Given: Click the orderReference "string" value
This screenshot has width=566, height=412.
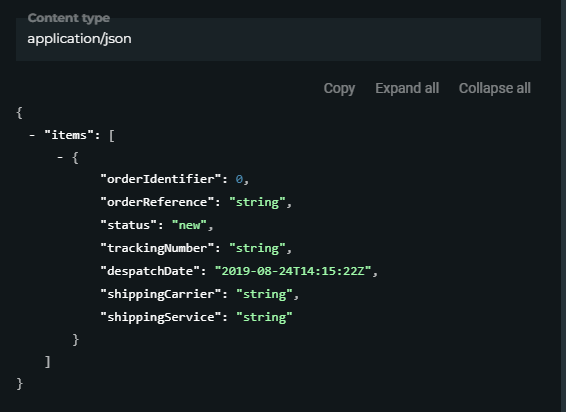Looking at the screenshot, I should (257, 202).
